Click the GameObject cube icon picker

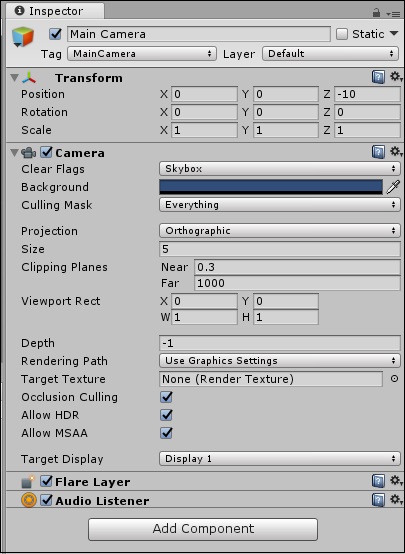[x=23, y=37]
